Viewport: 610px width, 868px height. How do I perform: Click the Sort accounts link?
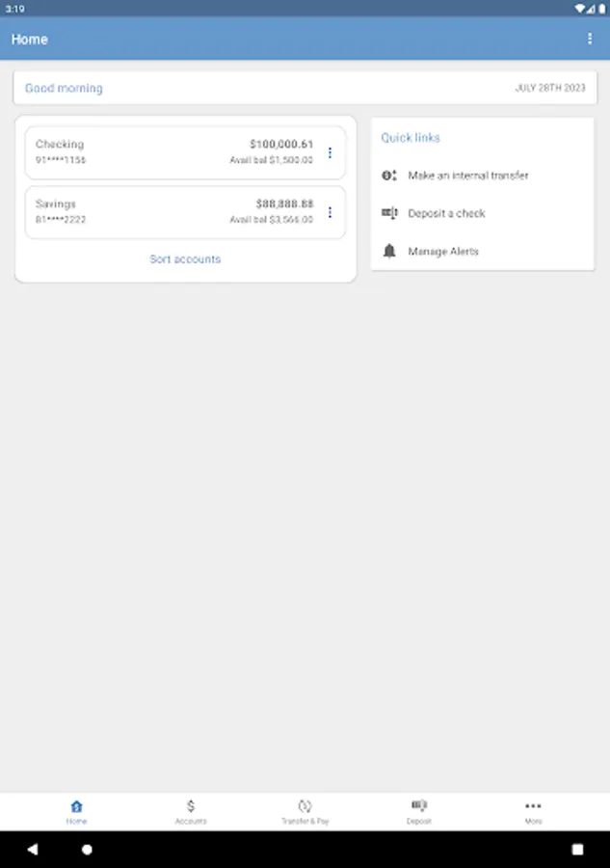185,259
